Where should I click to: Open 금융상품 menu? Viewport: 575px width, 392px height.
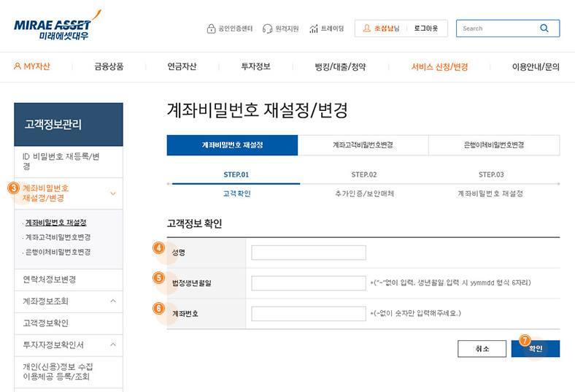[x=109, y=66]
